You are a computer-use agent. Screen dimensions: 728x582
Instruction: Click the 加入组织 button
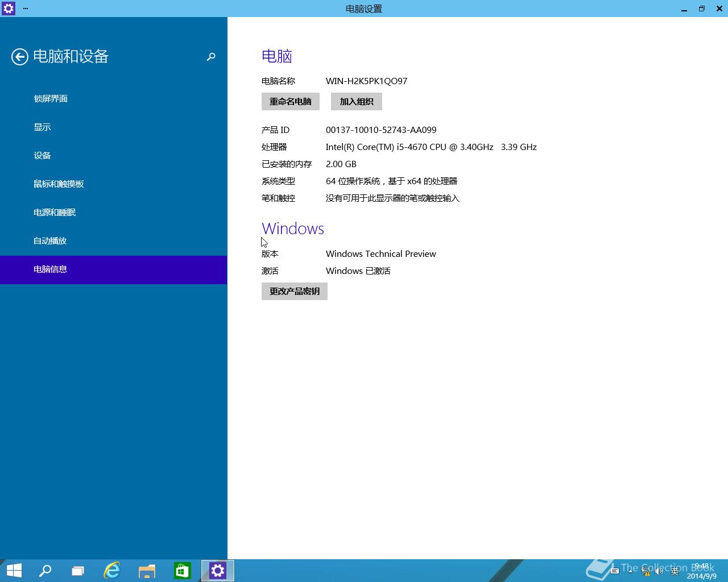(x=357, y=102)
